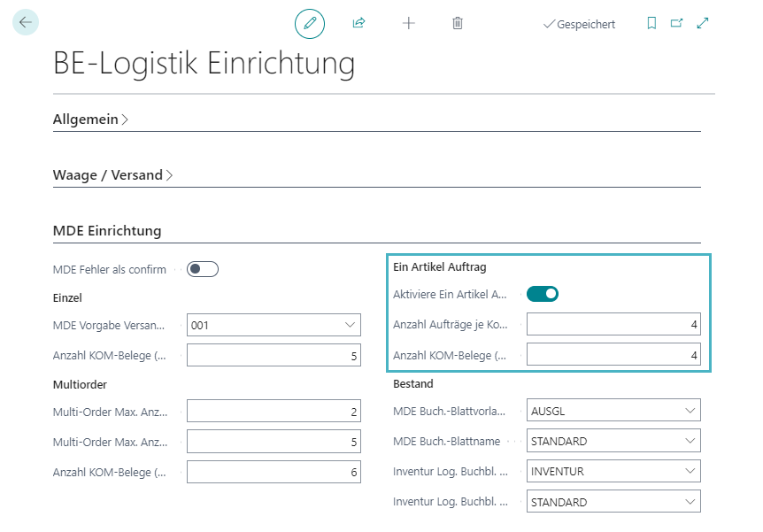Screen dimensions: 763x532
Task: Open MDE Buch.-Blattname dropdown
Action: tap(687, 441)
